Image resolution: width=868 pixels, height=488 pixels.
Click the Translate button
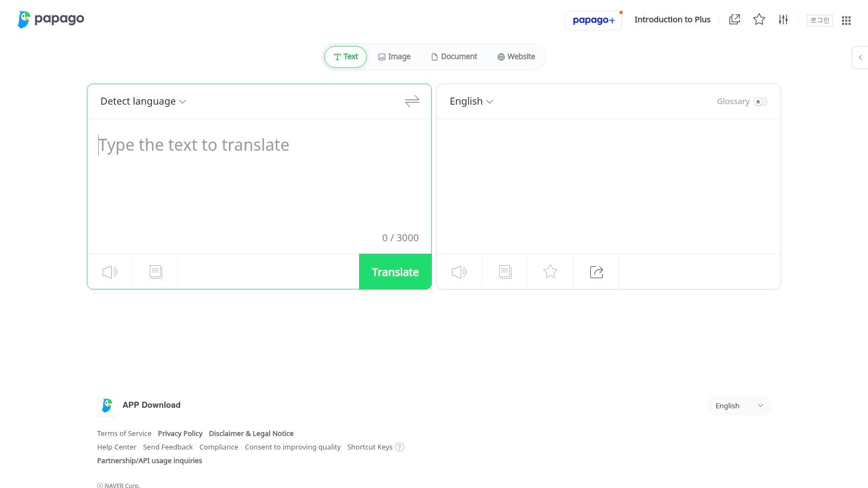395,272
